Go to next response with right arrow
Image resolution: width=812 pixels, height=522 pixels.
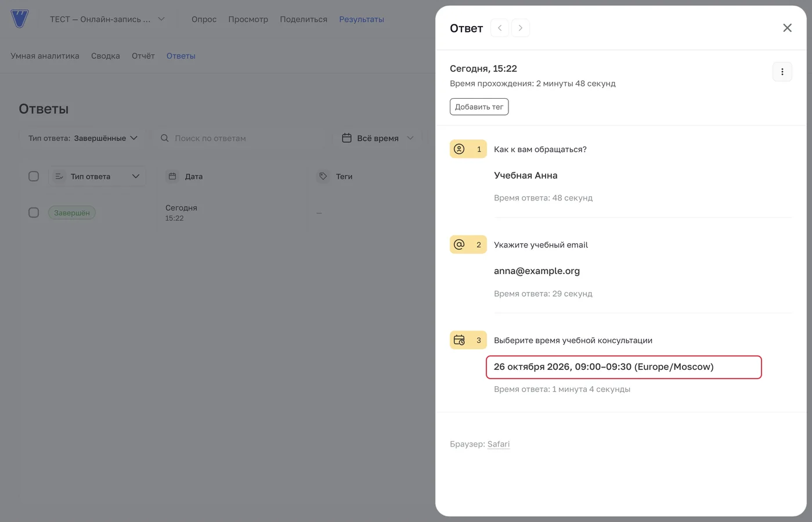[x=521, y=28]
